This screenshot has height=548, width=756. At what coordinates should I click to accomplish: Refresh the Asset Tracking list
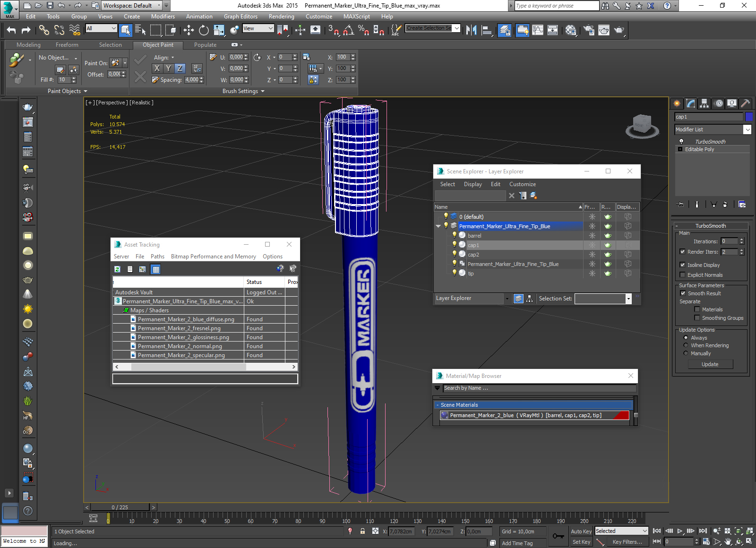tap(117, 269)
